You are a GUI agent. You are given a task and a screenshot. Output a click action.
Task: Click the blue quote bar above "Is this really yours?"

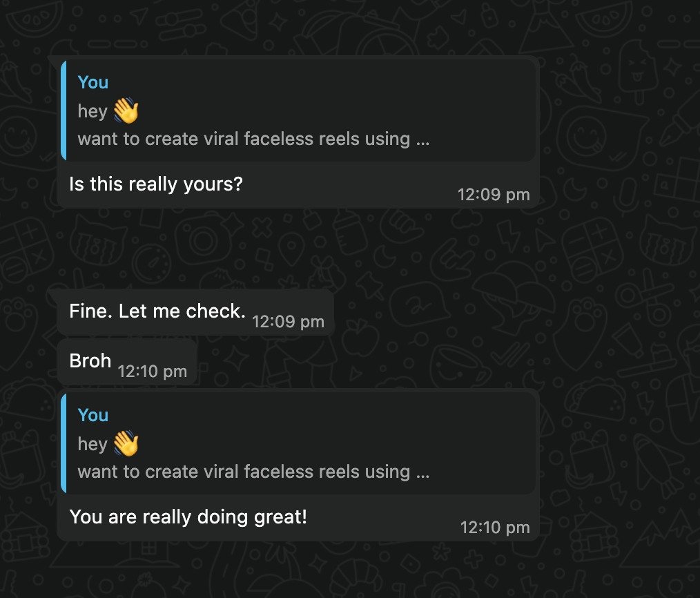[64, 110]
